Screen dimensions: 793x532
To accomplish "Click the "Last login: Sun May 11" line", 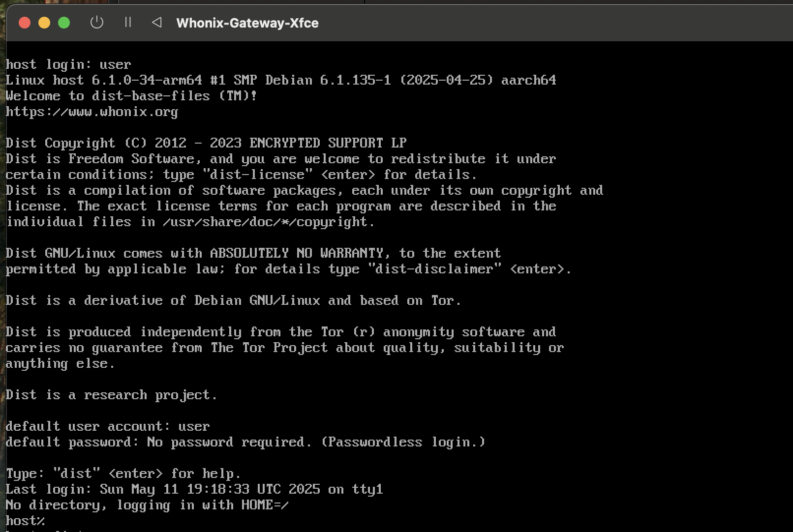I will [x=194, y=489].
